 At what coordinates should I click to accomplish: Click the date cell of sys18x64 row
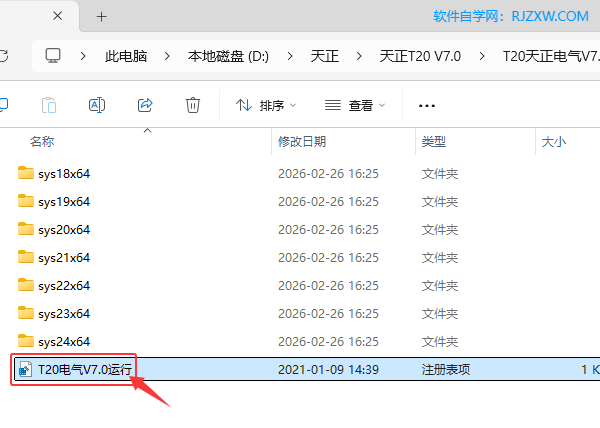tap(328, 174)
